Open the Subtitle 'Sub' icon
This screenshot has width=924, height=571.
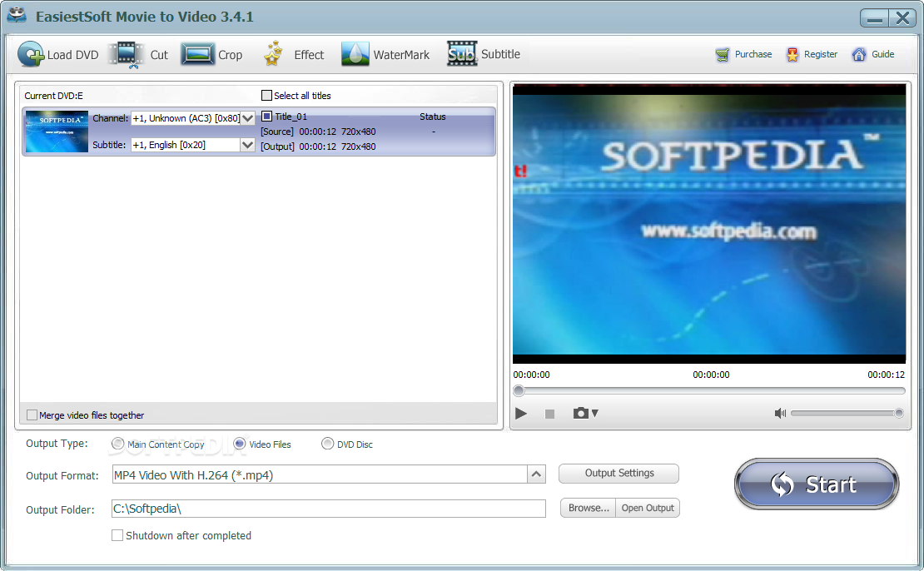coord(462,53)
